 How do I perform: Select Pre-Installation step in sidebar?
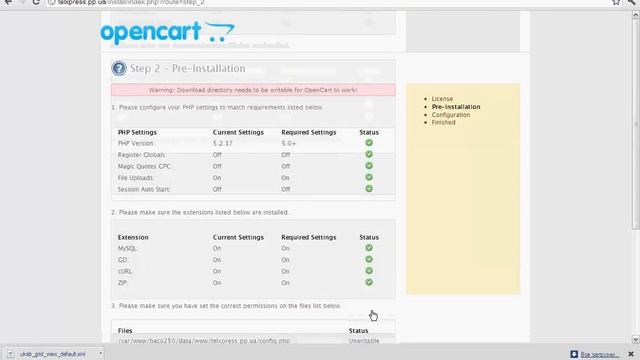tap(456, 107)
